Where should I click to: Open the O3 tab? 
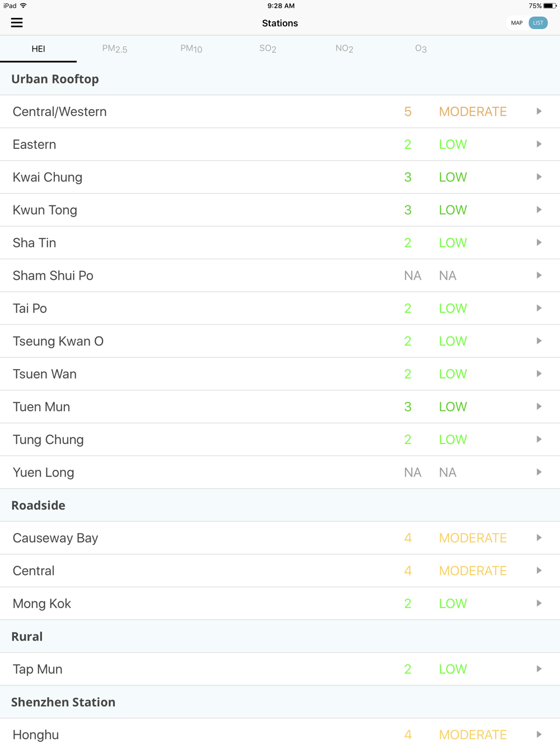tap(421, 49)
